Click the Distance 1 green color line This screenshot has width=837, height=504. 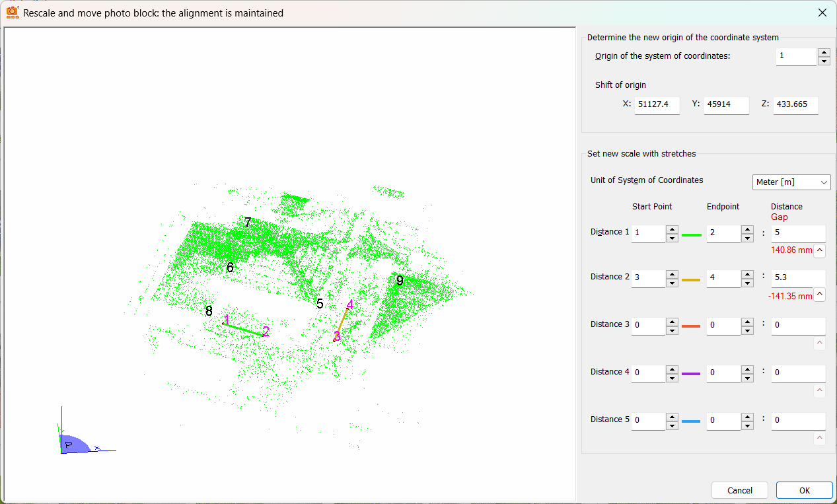691,234
